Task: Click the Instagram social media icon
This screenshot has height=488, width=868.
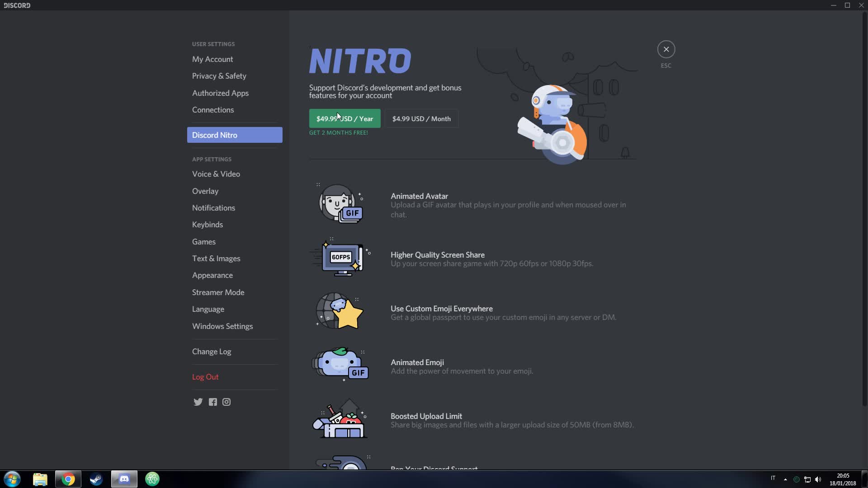Action: [226, 402]
